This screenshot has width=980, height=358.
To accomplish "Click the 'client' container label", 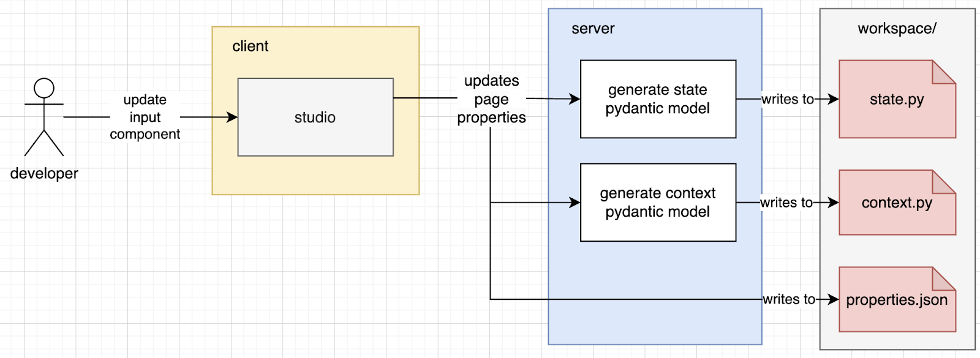I will click(x=250, y=46).
